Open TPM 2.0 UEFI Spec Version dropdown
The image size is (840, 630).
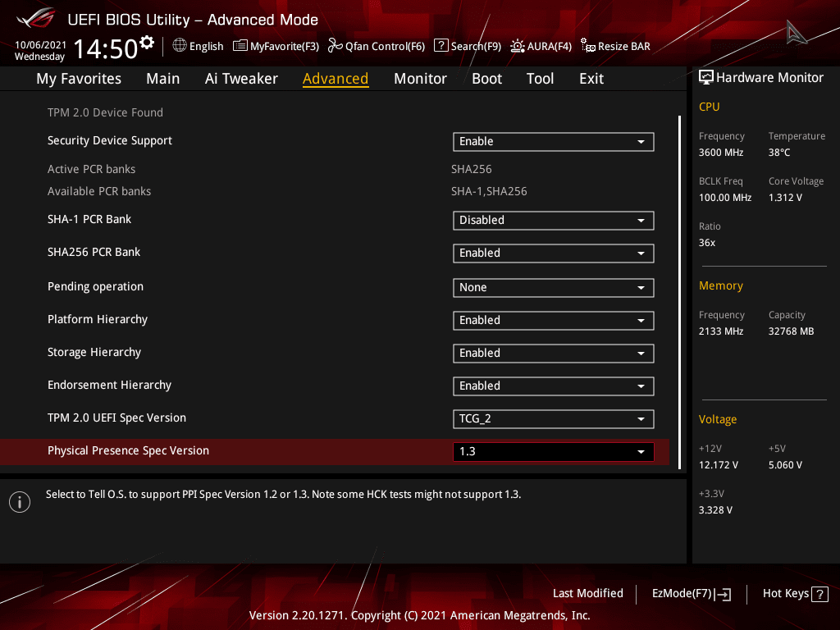(x=554, y=418)
